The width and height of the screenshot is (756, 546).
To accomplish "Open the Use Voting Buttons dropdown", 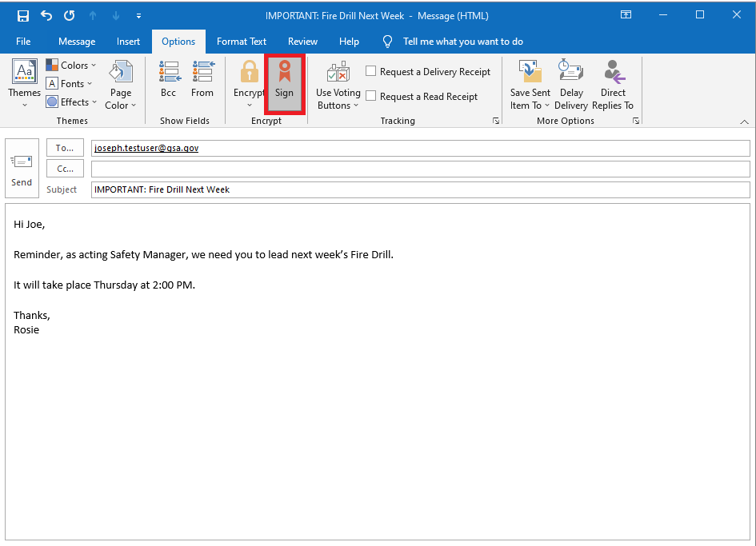I will (338, 82).
